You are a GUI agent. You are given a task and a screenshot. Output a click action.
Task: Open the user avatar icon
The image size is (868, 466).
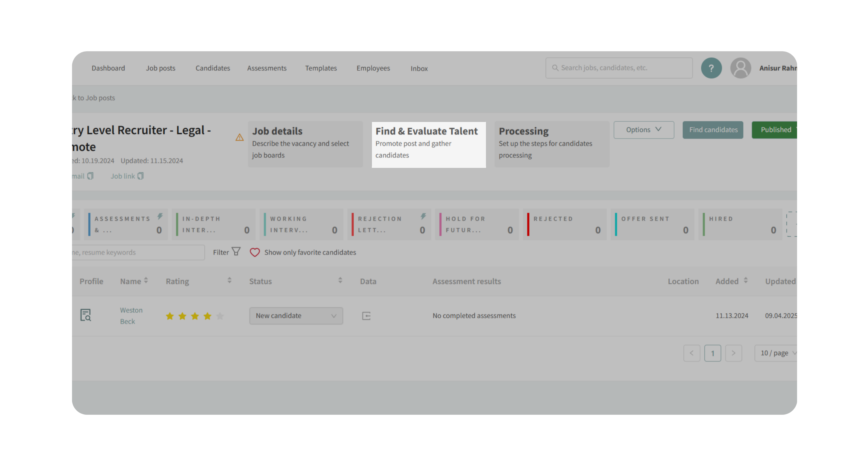(740, 68)
